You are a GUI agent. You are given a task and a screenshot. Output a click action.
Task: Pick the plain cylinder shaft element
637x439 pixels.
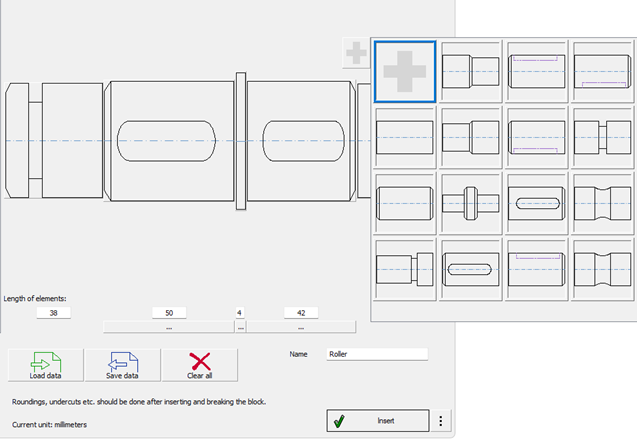(x=404, y=137)
